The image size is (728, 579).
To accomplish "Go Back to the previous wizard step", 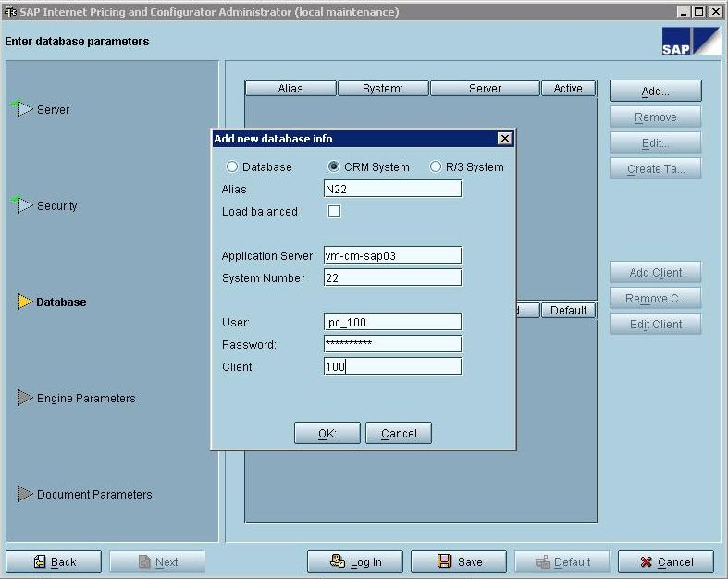I will [54, 561].
